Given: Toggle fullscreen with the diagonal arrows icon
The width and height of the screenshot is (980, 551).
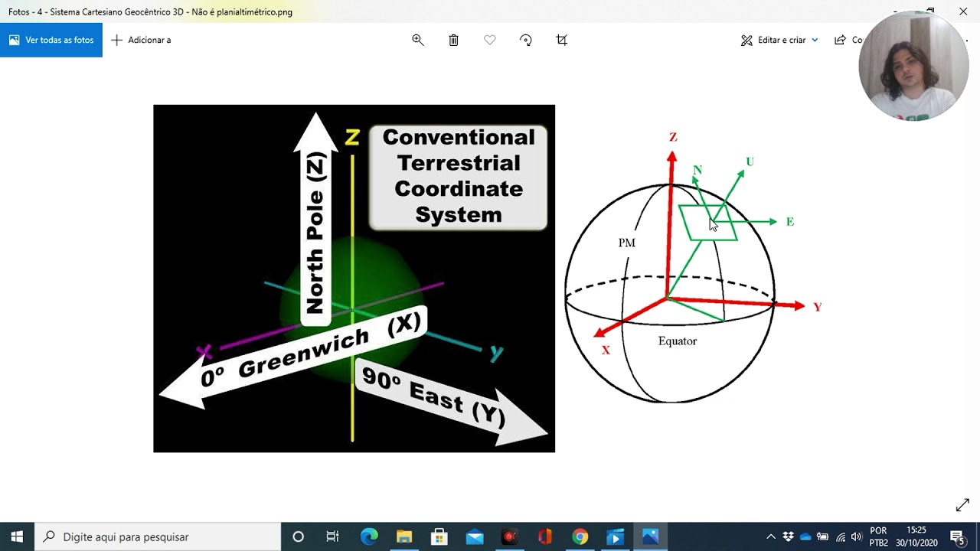Looking at the screenshot, I should click(962, 505).
